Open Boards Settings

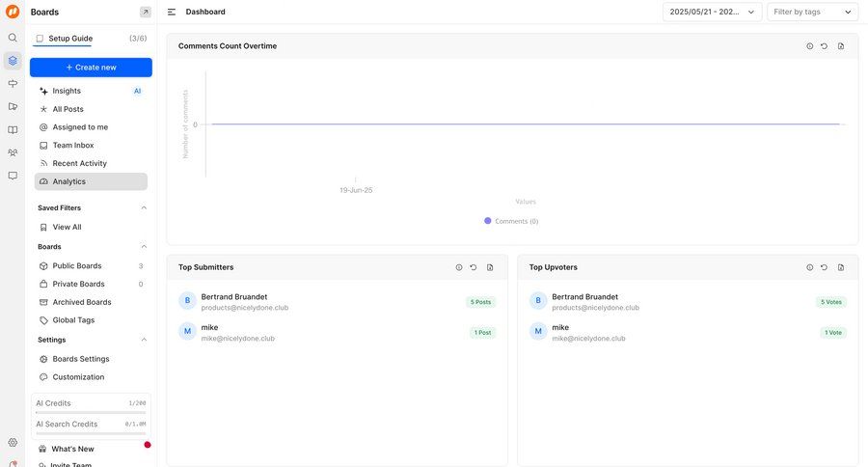[x=91, y=359]
